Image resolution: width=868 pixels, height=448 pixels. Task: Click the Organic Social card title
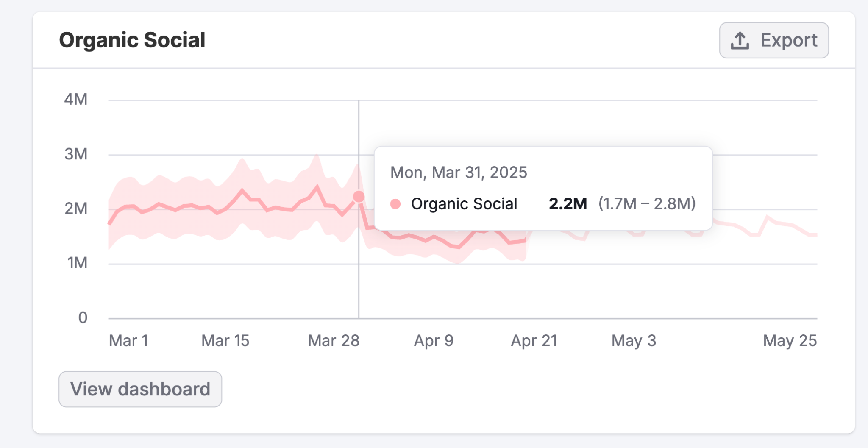point(132,40)
